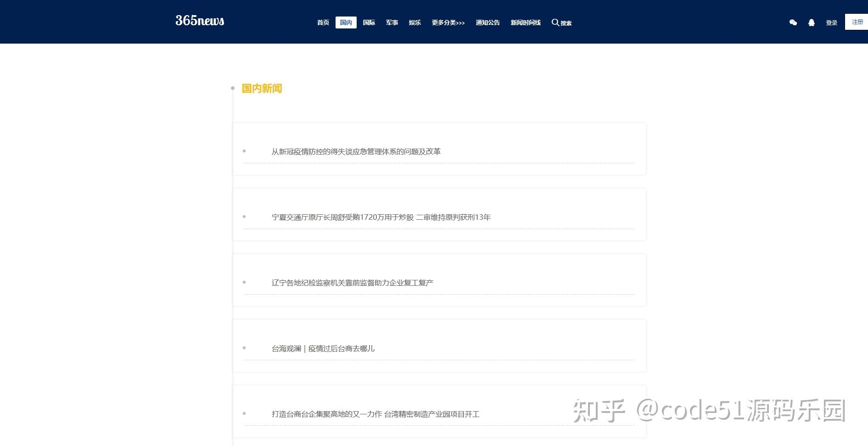Screen dimensions: 868x446
Task: Open the WeChat login icon
Action: coord(793,22)
